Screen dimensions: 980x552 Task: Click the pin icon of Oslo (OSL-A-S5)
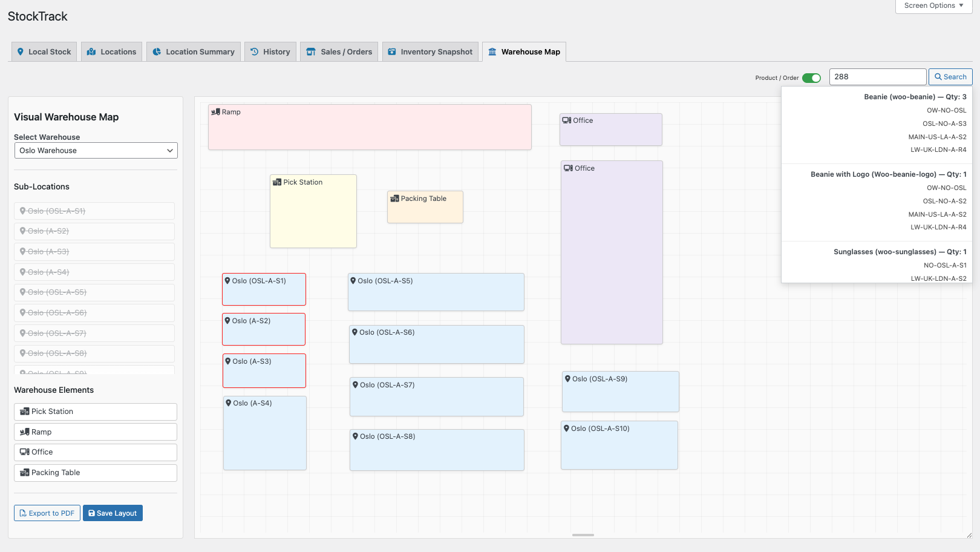[x=353, y=281]
